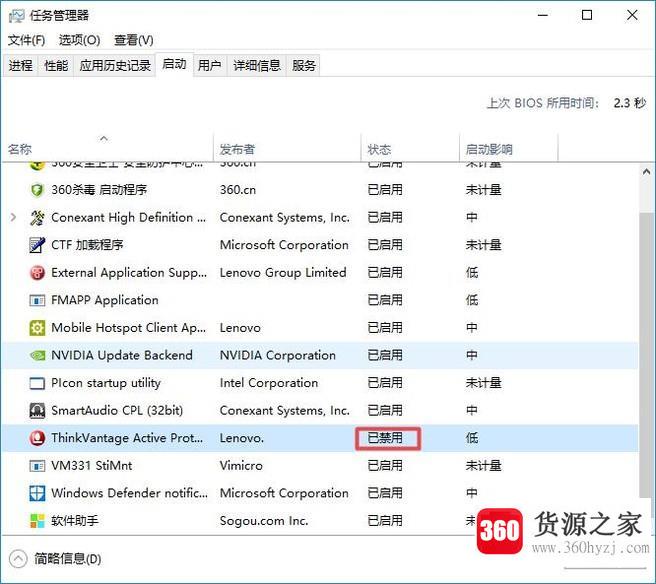Sort by the 启动影响 column header
The height and width of the screenshot is (584, 656).
click(x=509, y=148)
